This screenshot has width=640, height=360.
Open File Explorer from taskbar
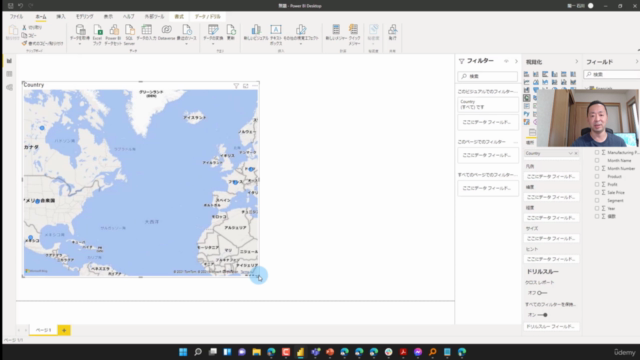(x=256, y=352)
